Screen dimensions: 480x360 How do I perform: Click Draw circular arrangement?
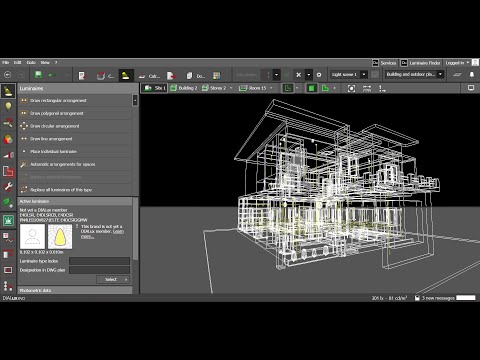click(x=75, y=126)
